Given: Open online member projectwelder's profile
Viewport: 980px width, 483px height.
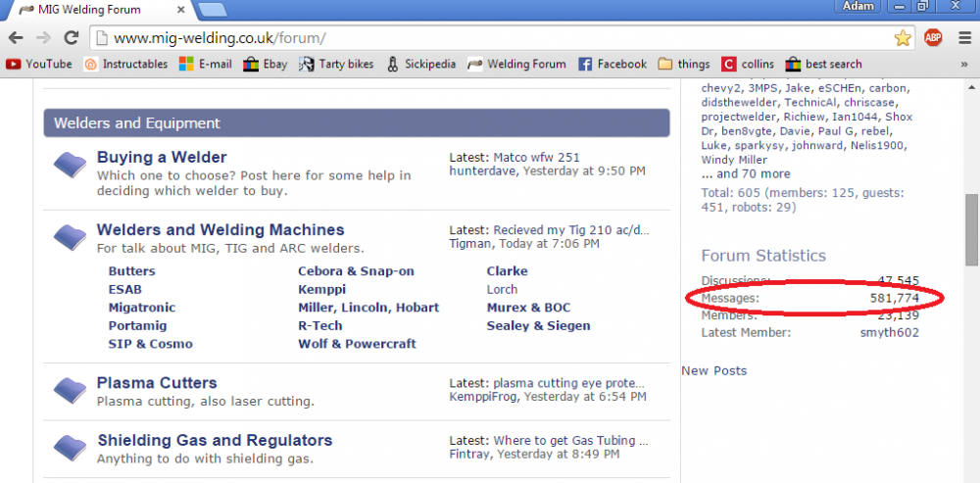Looking at the screenshot, I should click(739, 117).
